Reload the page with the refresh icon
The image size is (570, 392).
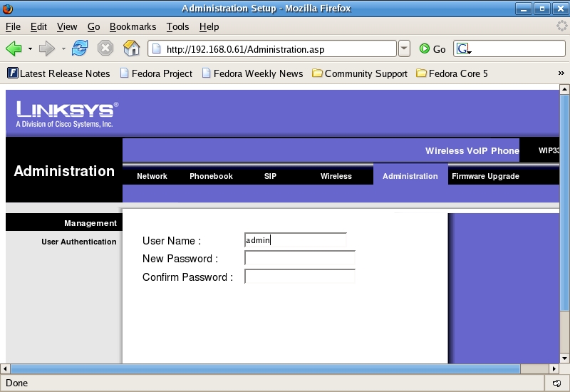tap(80, 48)
